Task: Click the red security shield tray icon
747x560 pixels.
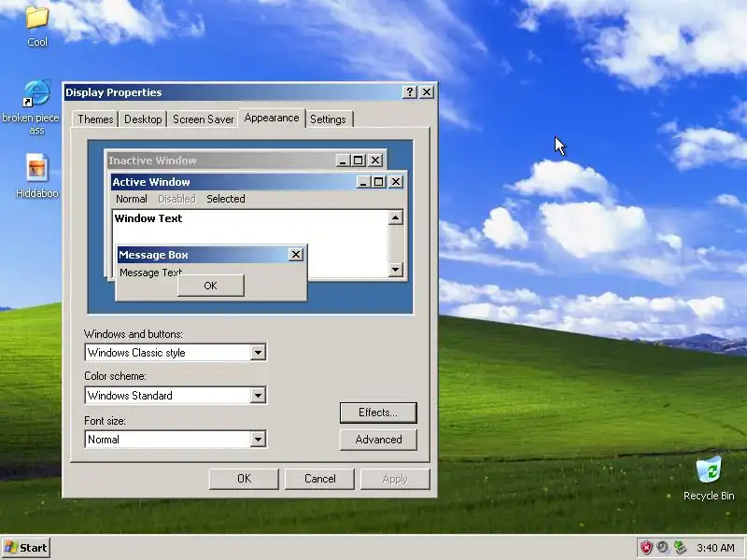Action: [x=646, y=548]
